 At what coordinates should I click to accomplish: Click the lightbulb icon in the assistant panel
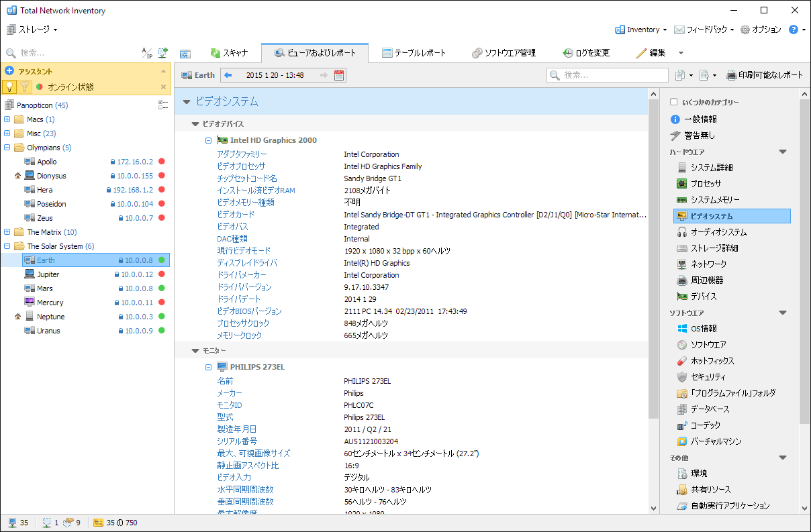click(9, 87)
